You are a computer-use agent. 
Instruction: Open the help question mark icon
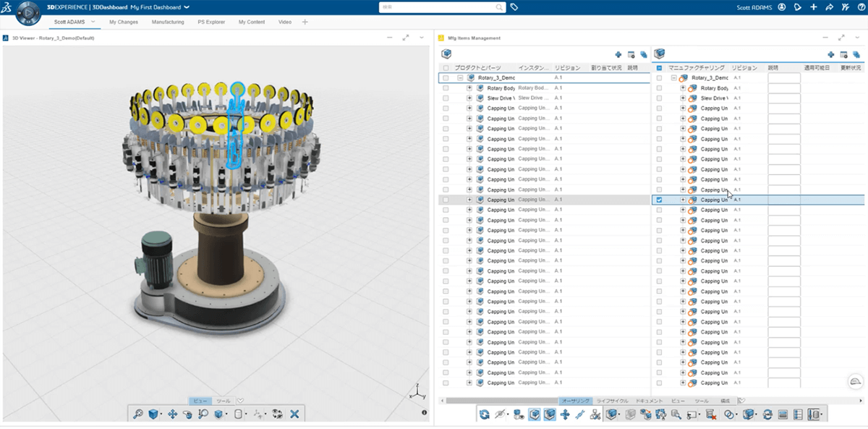coord(860,7)
